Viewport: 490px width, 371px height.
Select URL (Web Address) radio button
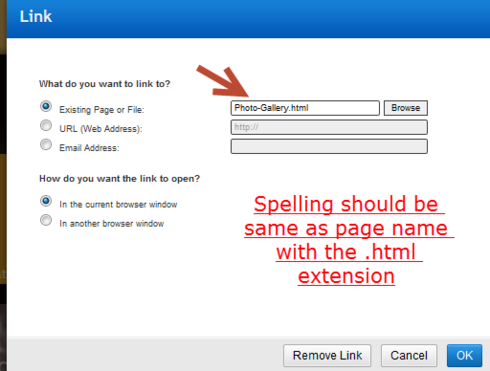pyautogui.click(x=46, y=126)
